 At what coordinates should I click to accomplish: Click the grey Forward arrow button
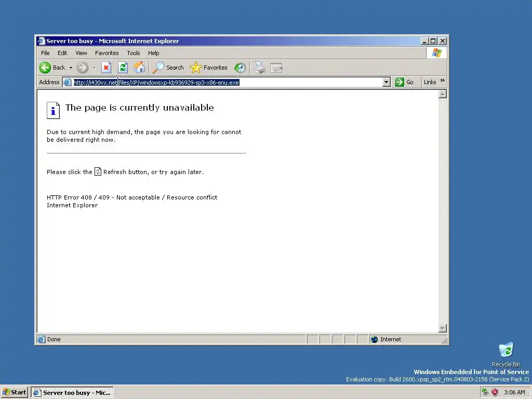coord(83,68)
